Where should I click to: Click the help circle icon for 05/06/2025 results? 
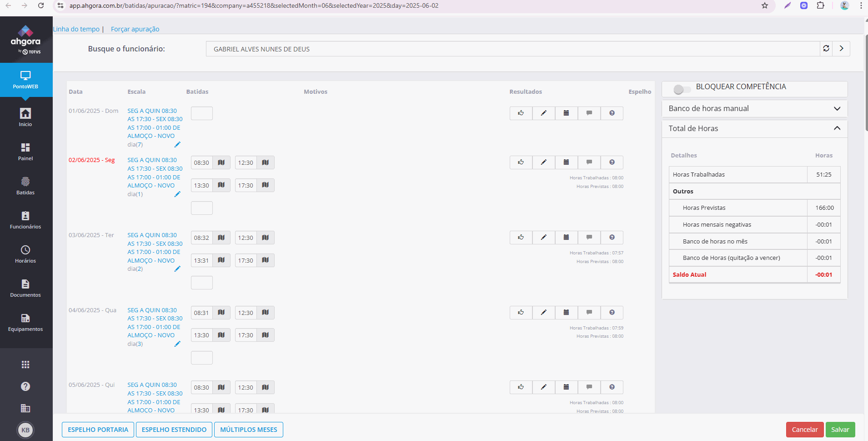612,387
